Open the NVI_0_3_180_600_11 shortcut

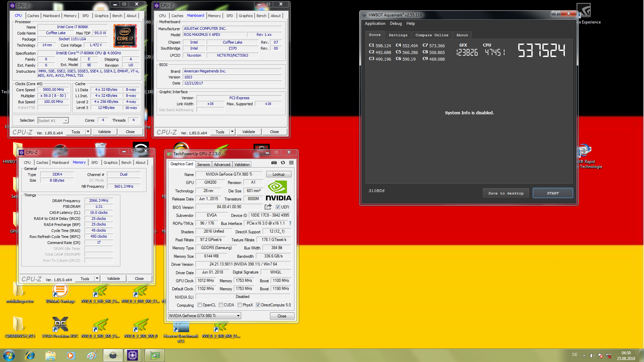pyautogui.click(x=221, y=330)
